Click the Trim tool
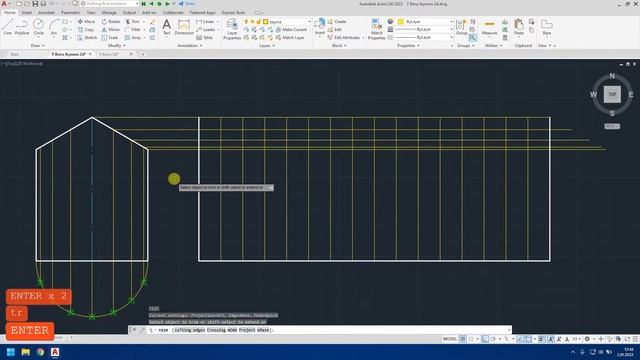 pyautogui.click(x=132, y=21)
